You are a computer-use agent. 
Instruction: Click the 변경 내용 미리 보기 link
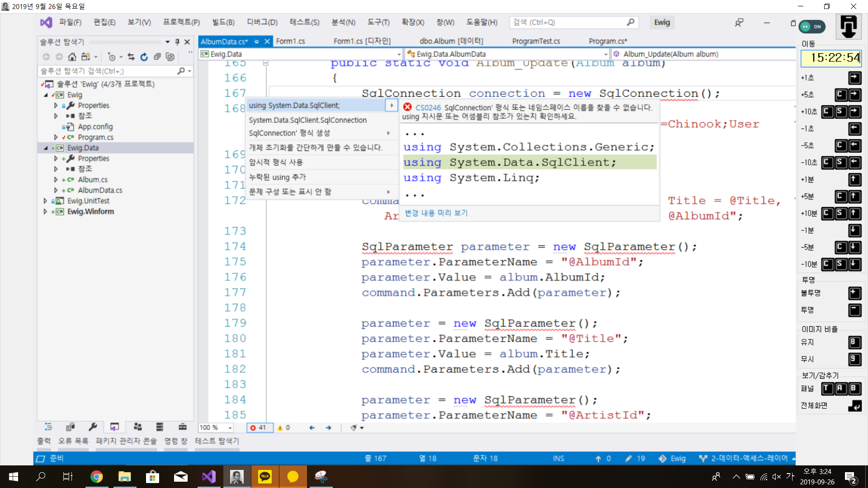point(436,213)
